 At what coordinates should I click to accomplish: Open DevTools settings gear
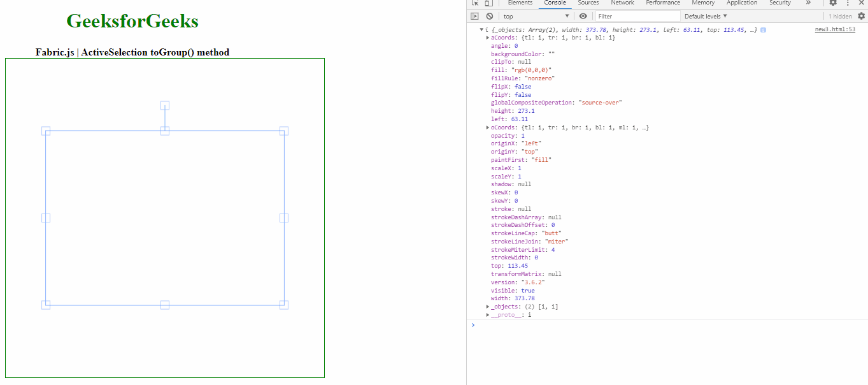[x=834, y=3]
